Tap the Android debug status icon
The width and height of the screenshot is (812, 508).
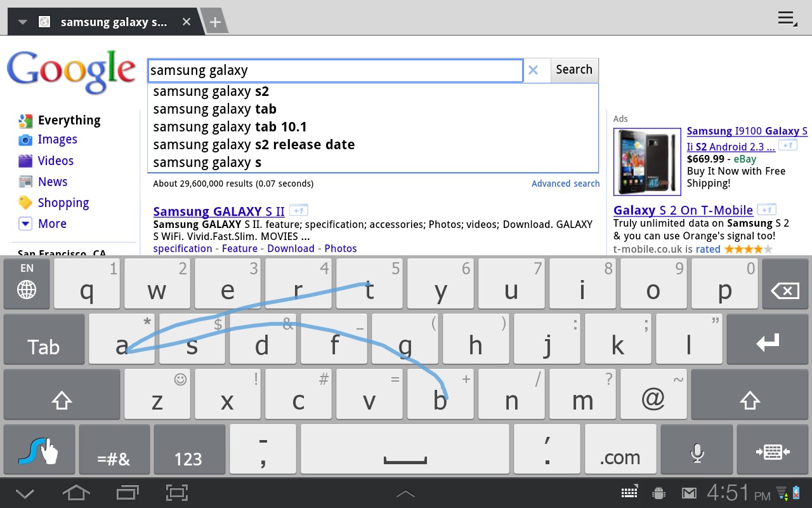click(x=658, y=493)
